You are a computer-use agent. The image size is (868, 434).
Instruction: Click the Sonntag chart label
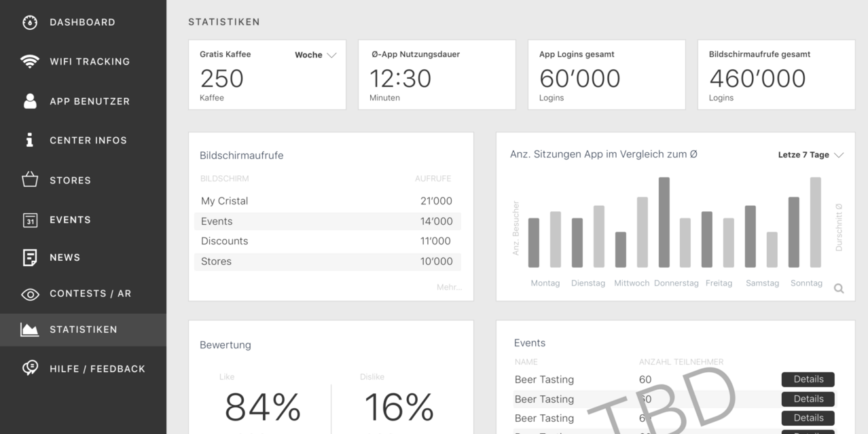tap(806, 283)
